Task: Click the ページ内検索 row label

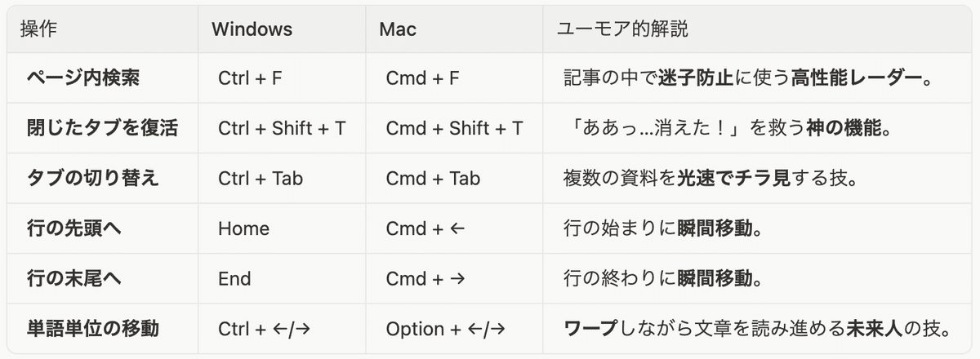Action: (83, 78)
